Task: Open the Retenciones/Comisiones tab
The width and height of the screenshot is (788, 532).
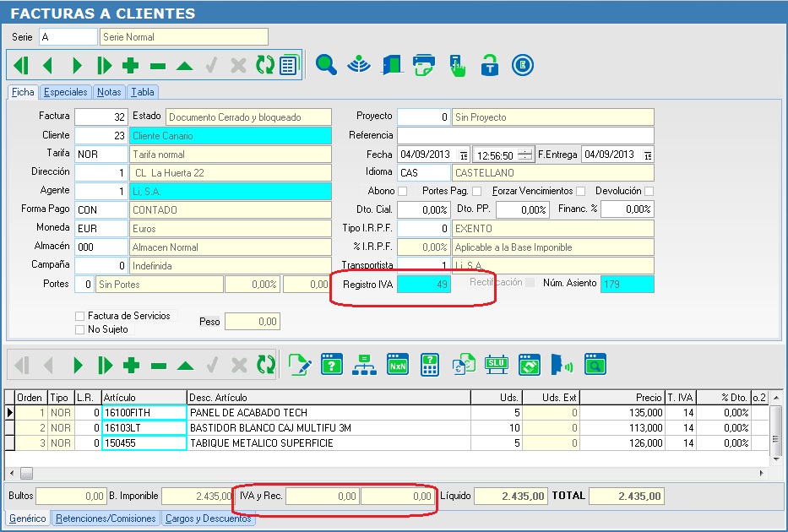Action: (x=106, y=518)
